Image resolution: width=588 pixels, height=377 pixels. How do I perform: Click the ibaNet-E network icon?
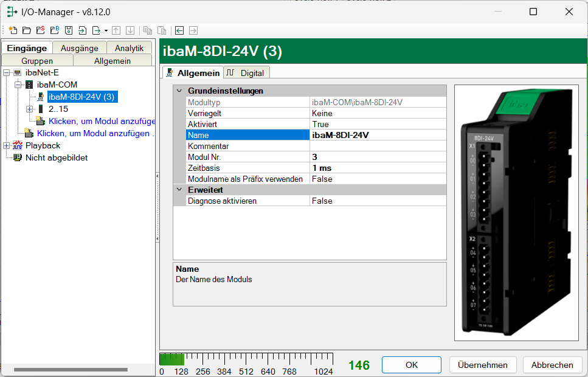pyautogui.click(x=17, y=72)
